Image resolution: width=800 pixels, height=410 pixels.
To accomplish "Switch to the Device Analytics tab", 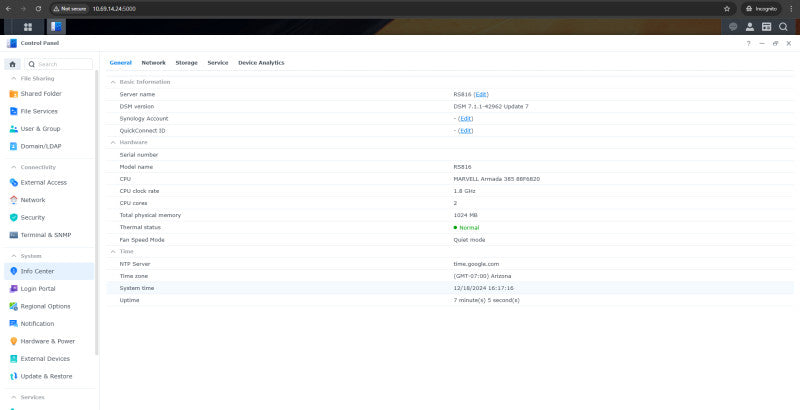I will click(x=261, y=63).
